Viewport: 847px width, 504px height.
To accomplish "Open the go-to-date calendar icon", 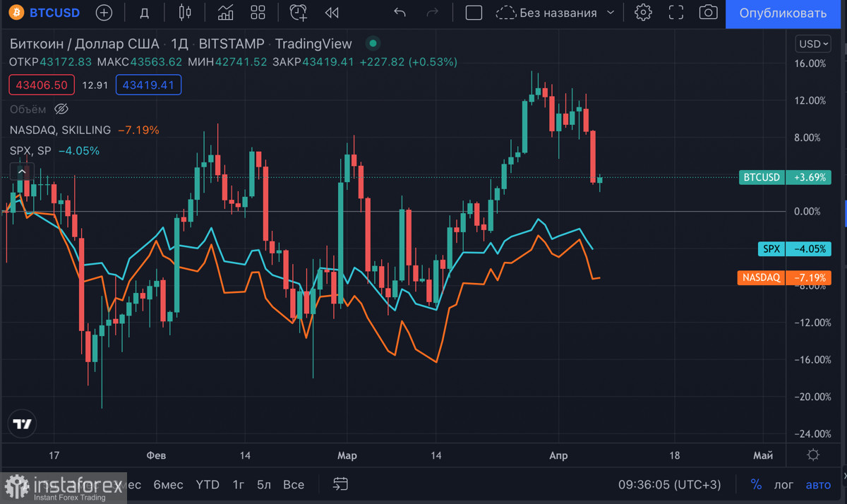I will tap(341, 484).
